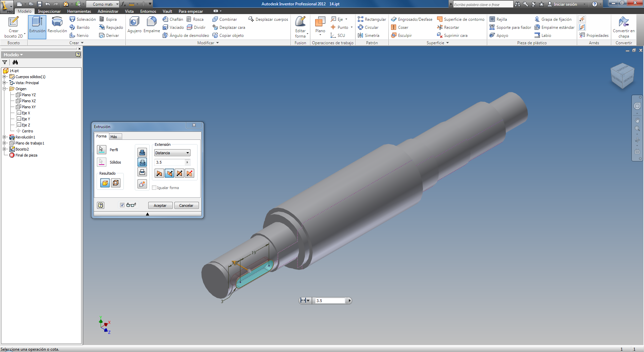Choose the Intersect operation toggle
The height and width of the screenshot is (352, 644).
tap(142, 172)
